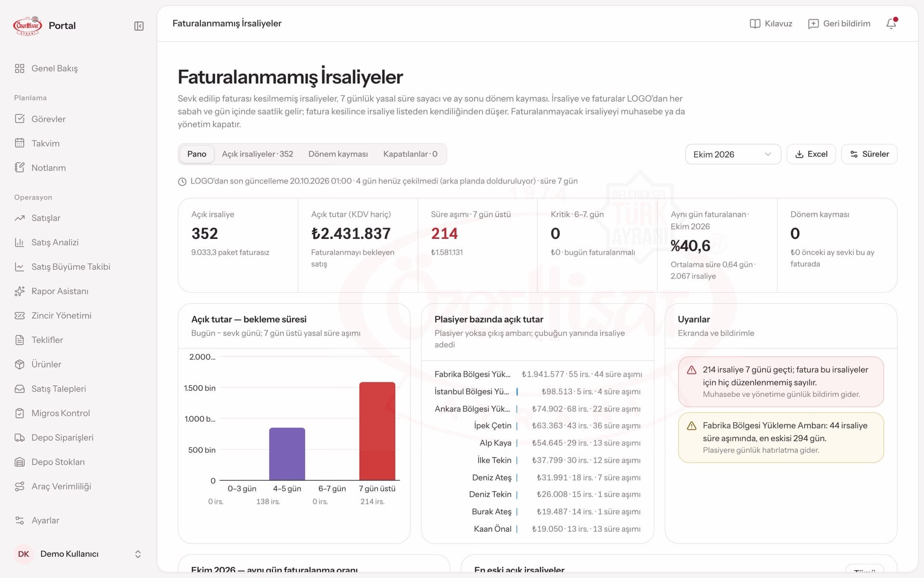The height and width of the screenshot is (578, 924).
Task: Click the Süre aşımı 214 value
Action: tap(444, 234)
